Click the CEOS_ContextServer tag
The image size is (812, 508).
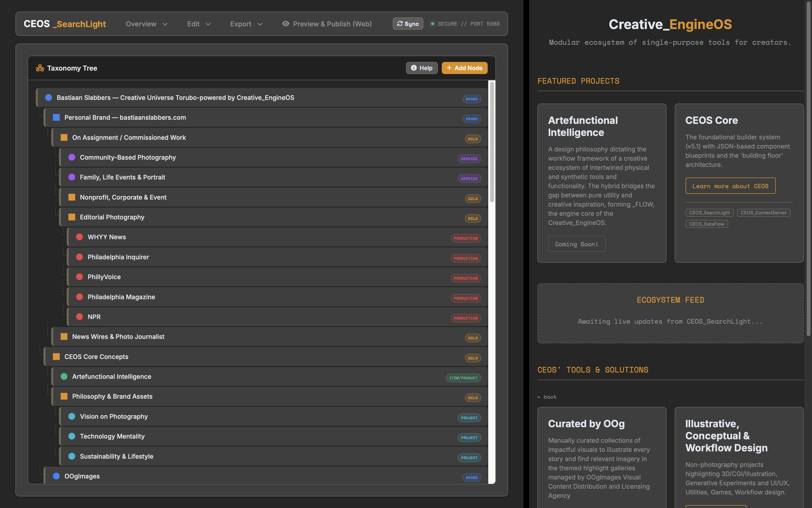pos(763,213)
